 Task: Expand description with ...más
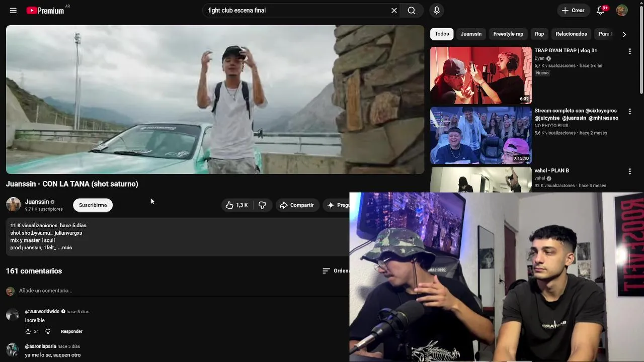(x=65, y=248)
